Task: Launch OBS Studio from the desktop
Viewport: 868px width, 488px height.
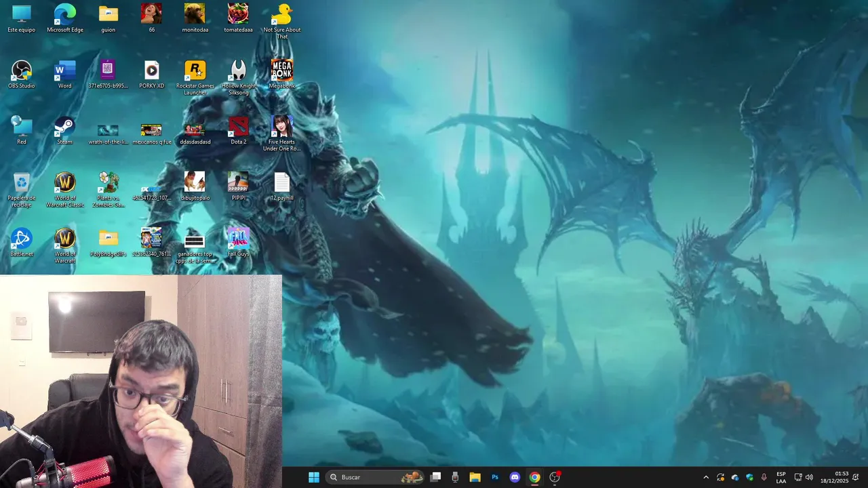Action: tap(22, 75)
